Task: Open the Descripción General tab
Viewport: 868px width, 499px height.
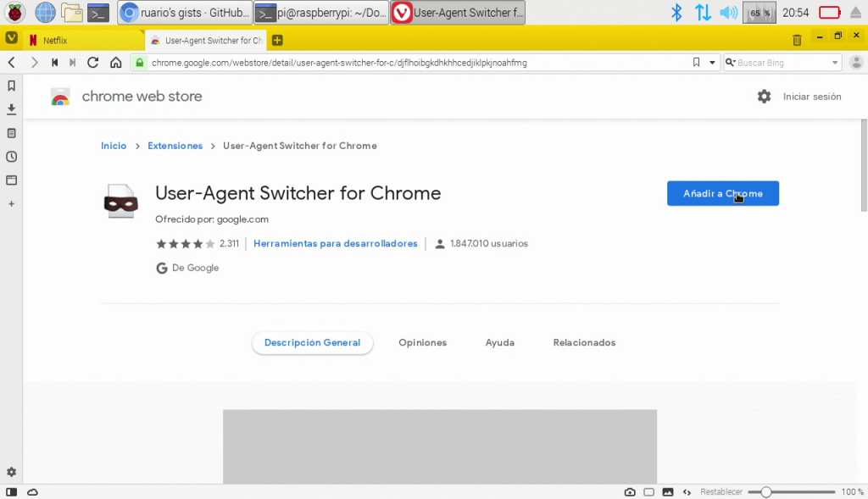Action: pyautogui.click(x=312, y=342)
